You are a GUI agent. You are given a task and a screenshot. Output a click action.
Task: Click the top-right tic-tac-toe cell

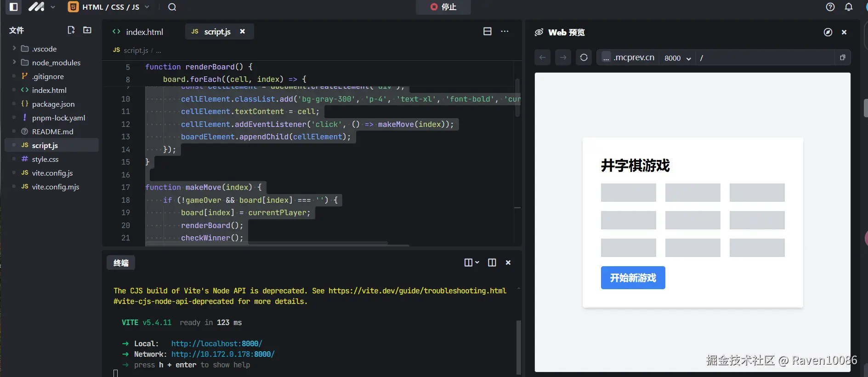tap(757, 193)
